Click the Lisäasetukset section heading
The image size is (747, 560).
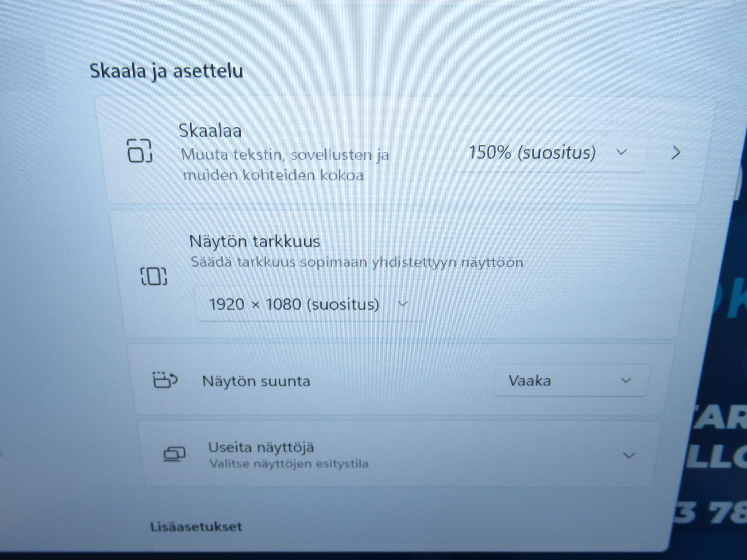point(196,527)
